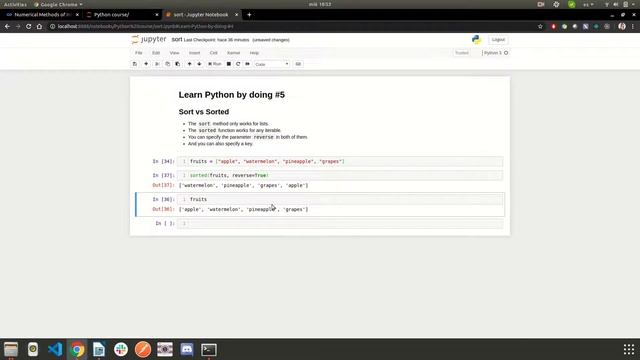This screenshot has height=360, width=640.
Task: Open the system menu arrow in top bar
Action: pos(634,4)
